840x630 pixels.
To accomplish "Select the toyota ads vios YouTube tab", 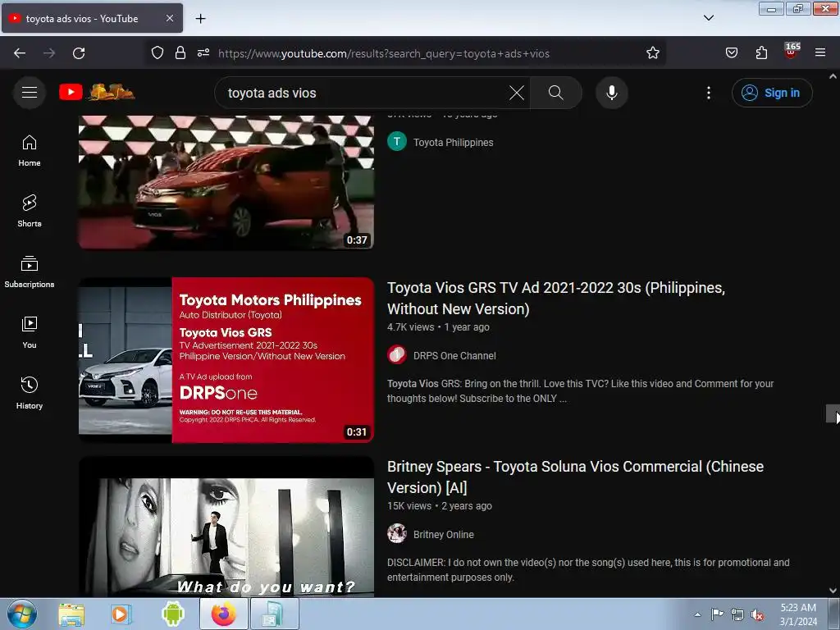I will (92, 18).
